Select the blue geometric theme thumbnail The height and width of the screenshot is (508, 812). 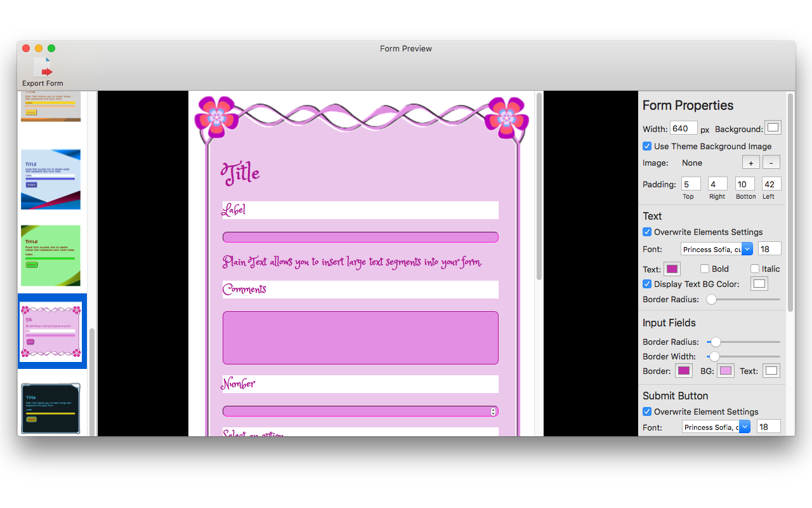tap(51, 179)
